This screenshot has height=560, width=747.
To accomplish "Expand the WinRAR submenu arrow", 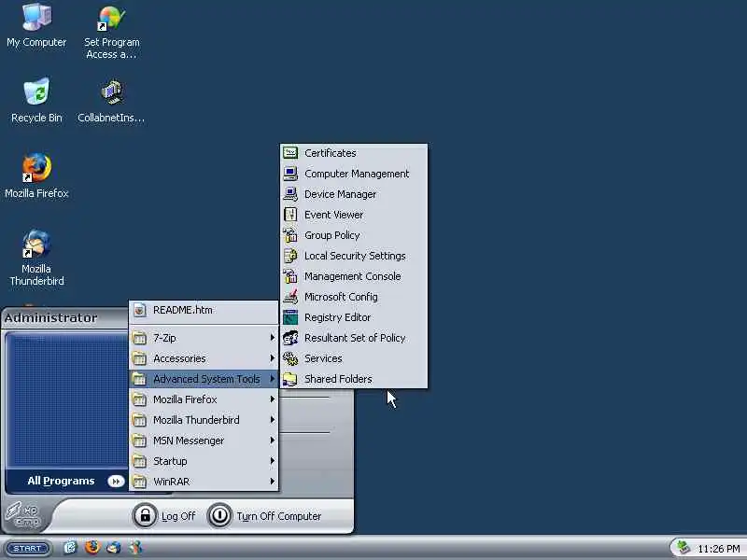I will pos(272,481).
